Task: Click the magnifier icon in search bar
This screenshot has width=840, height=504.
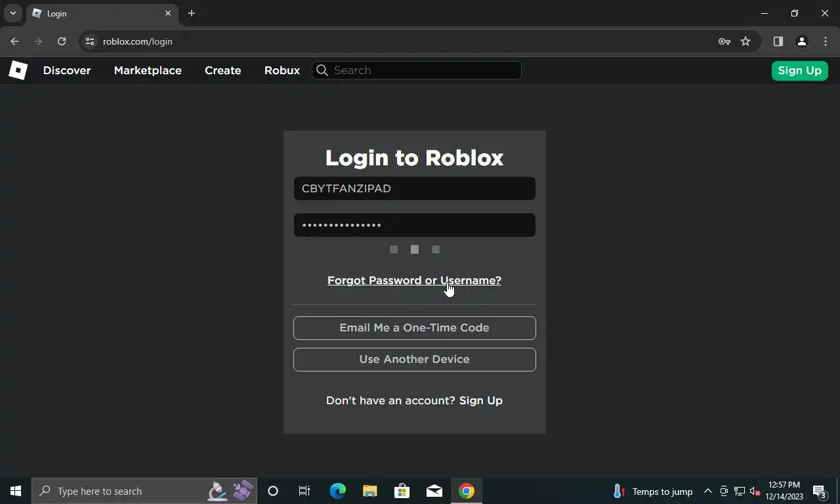Action: [322, 70]
